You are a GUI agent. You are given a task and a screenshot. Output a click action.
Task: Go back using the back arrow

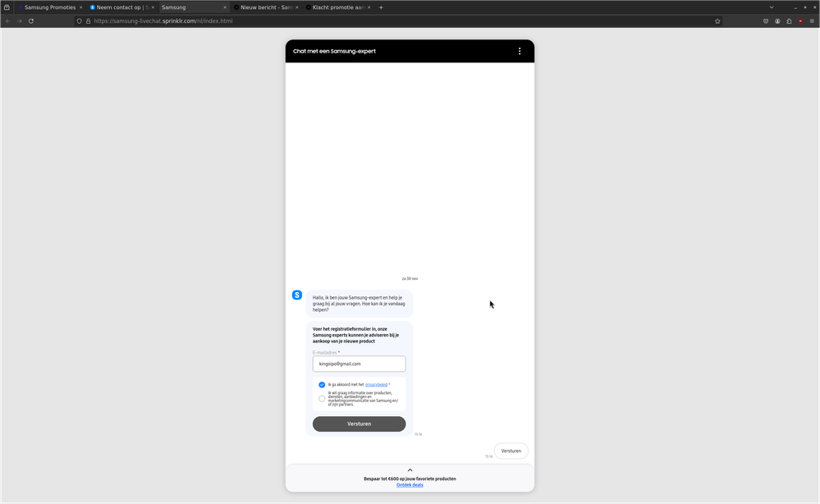[8, 21]
